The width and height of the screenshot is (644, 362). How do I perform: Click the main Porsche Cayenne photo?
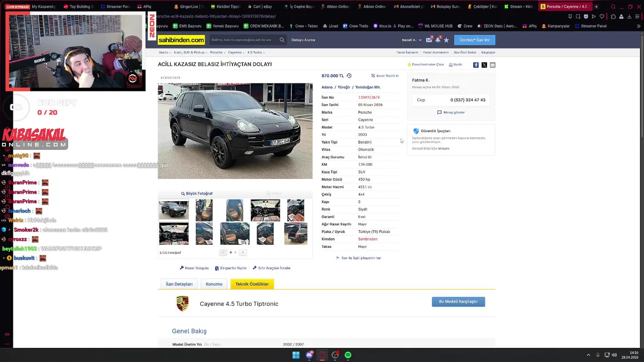click(x=235, y=131)
